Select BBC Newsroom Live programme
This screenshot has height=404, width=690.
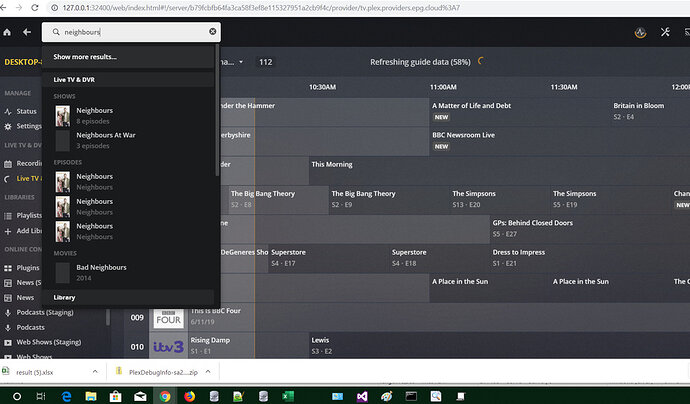[560, 141]
